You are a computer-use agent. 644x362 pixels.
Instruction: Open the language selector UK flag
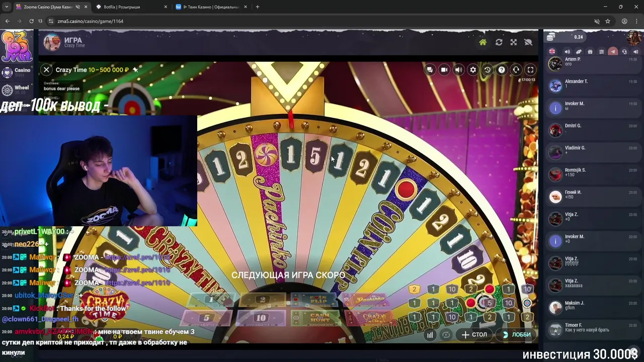tap(552, 52)
